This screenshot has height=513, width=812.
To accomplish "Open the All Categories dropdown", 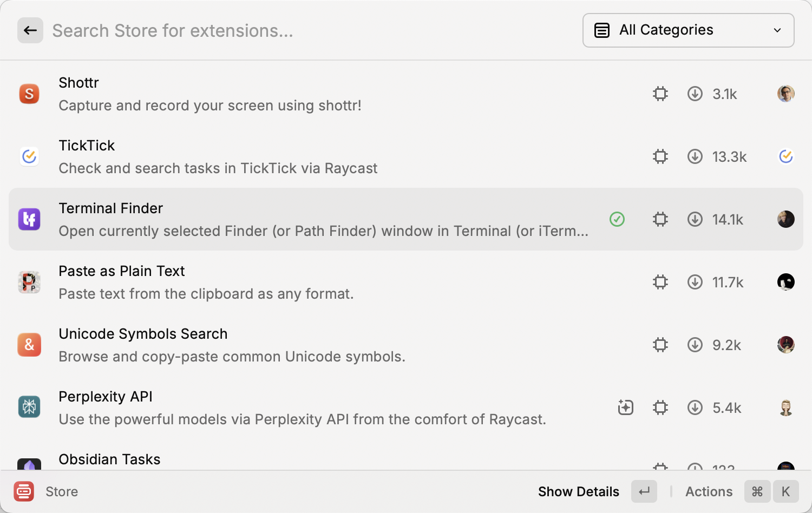I will [688, 30].
